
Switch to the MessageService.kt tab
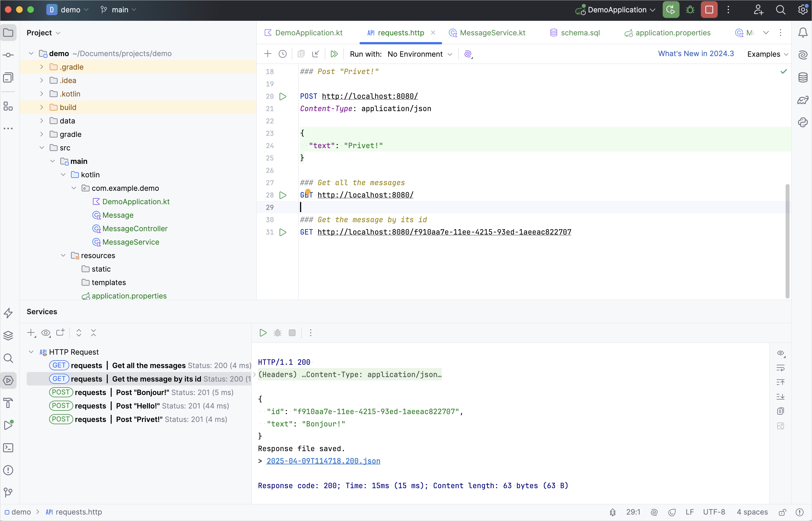pos(492,33)
